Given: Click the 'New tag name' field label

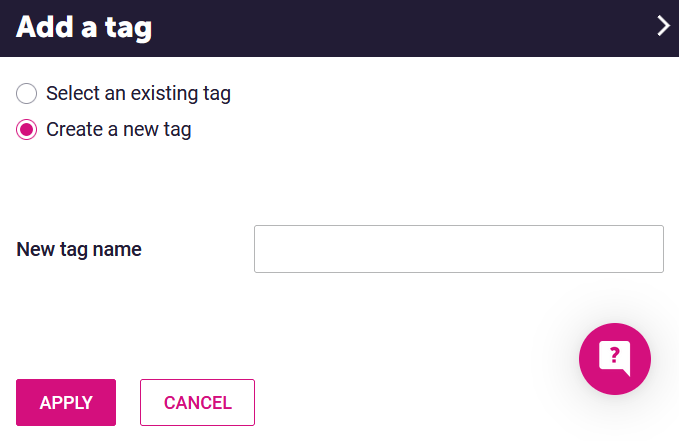Looking at the screenshot, I should click(79, 249).
